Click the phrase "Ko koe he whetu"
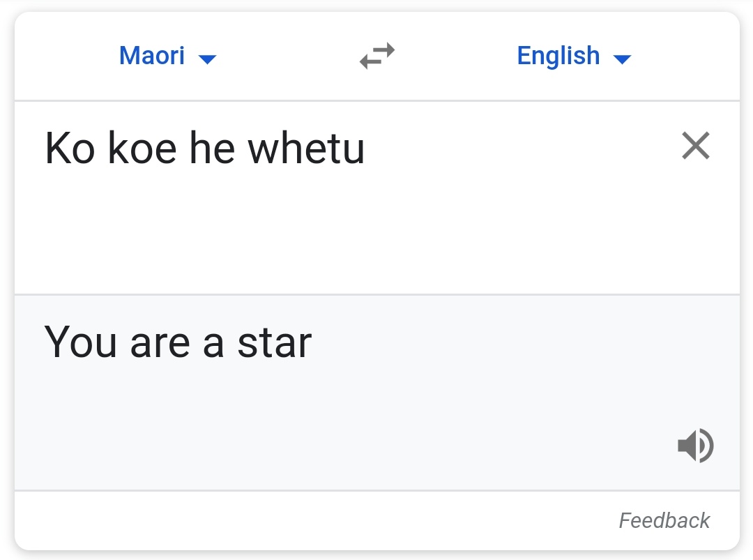753x560 pixels. [x=204, y=148]
